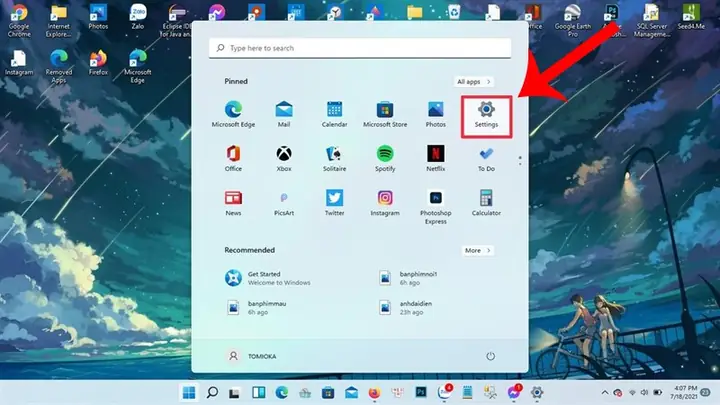Select the Eclipse IDE desktop shortcut

coord(176,20)
